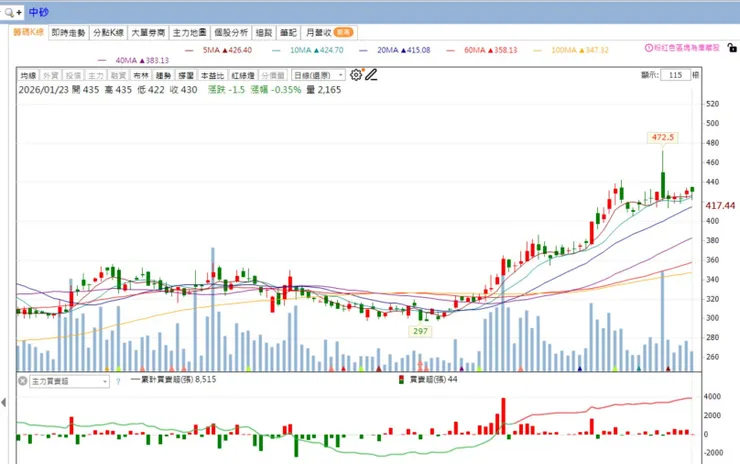Open the 追蹤 tab

pos(264,33)
